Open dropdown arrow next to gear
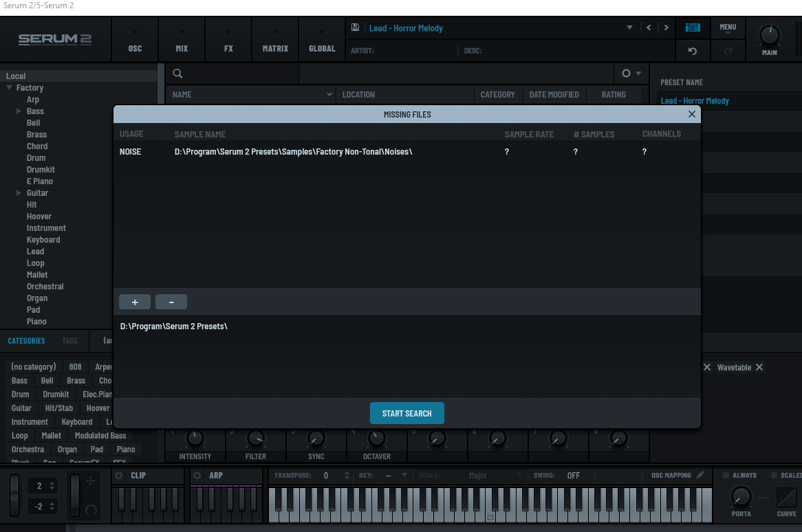Screen dimensions: 802x532 [638, 74]
